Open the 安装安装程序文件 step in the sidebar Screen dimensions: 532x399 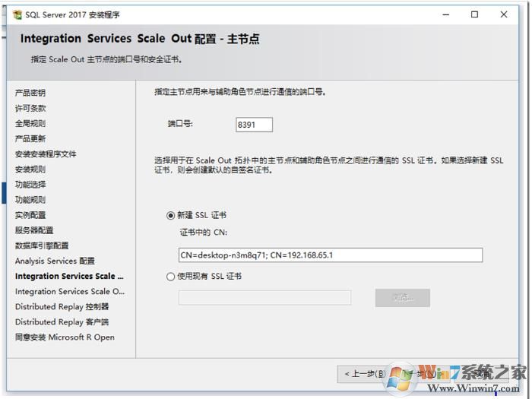pos(46,154)
